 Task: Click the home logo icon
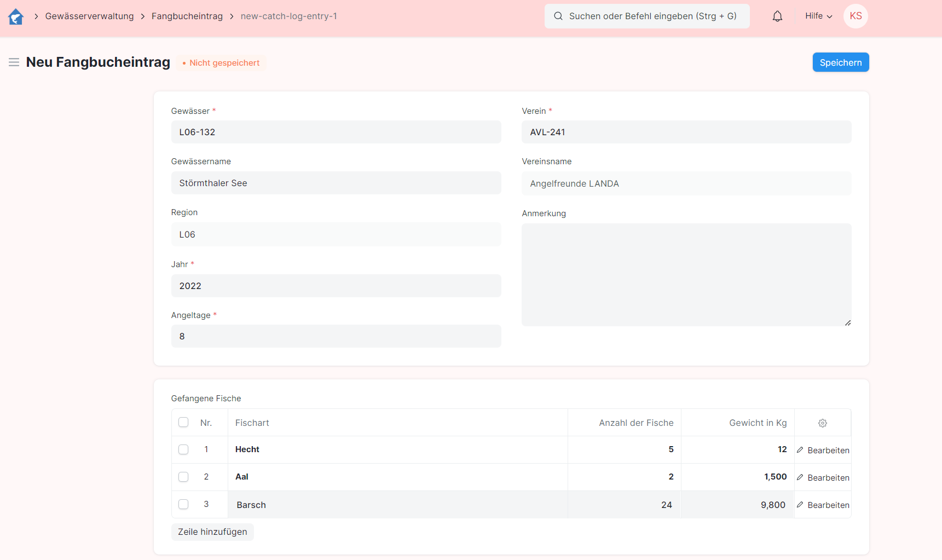(16, 16)
